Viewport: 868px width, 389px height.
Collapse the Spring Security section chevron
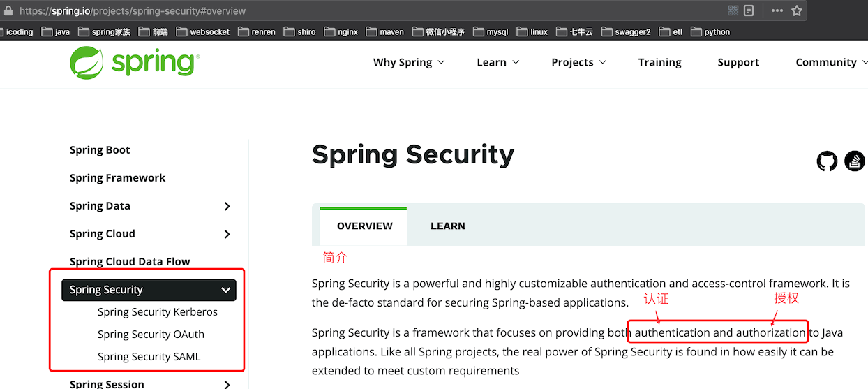coord(225,290)
